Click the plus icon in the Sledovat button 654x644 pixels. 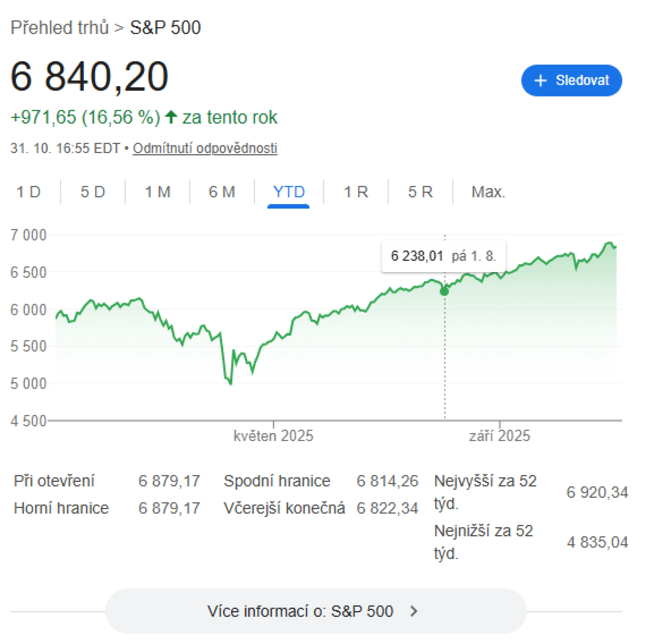point(541,80)
